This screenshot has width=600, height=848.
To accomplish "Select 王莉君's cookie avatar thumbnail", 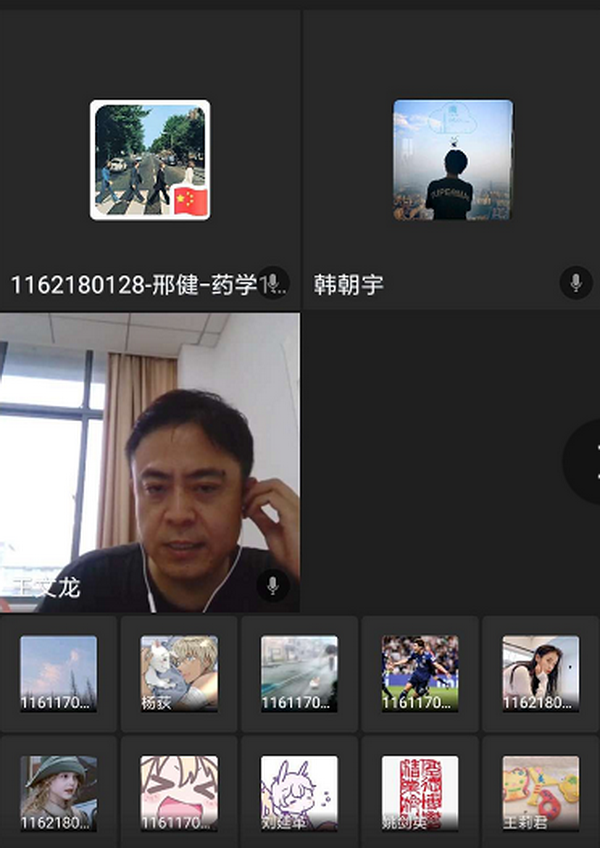I will [x=540, y=793].
